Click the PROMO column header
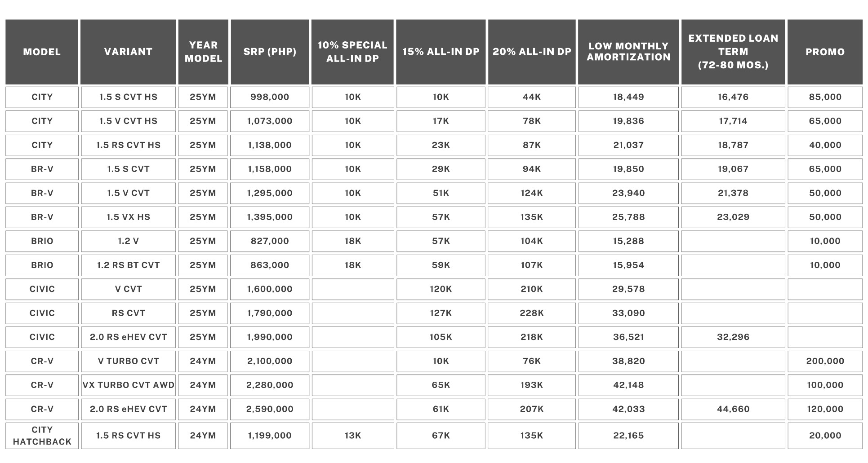868x463 pixels. 824,52
